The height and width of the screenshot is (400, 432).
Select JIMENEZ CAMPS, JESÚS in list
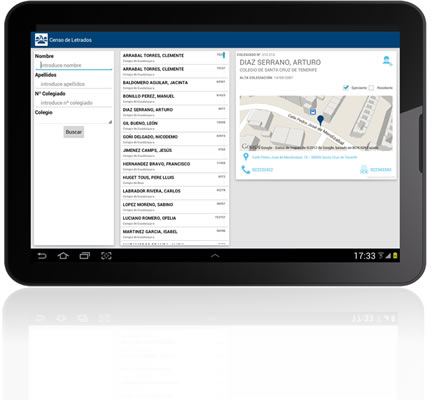[174, 153]
